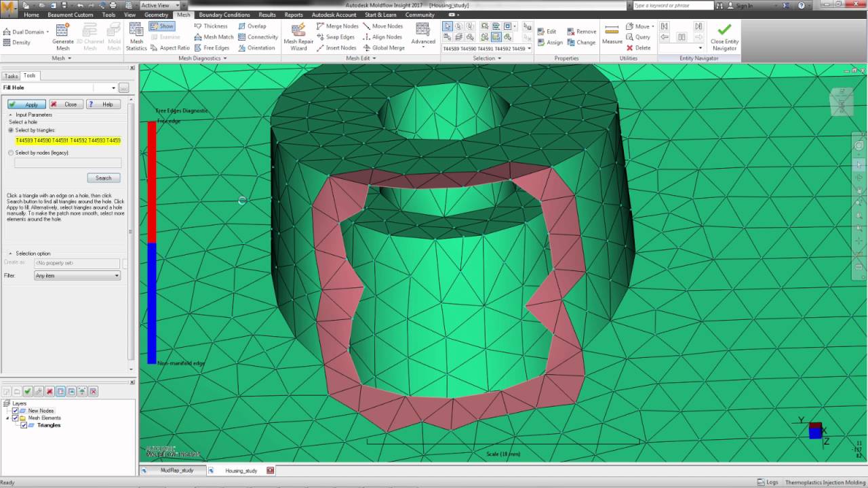Viewport: 868px width, 488px height.
Task: Open the Orientation diagnostic
Action: [257, 48]
